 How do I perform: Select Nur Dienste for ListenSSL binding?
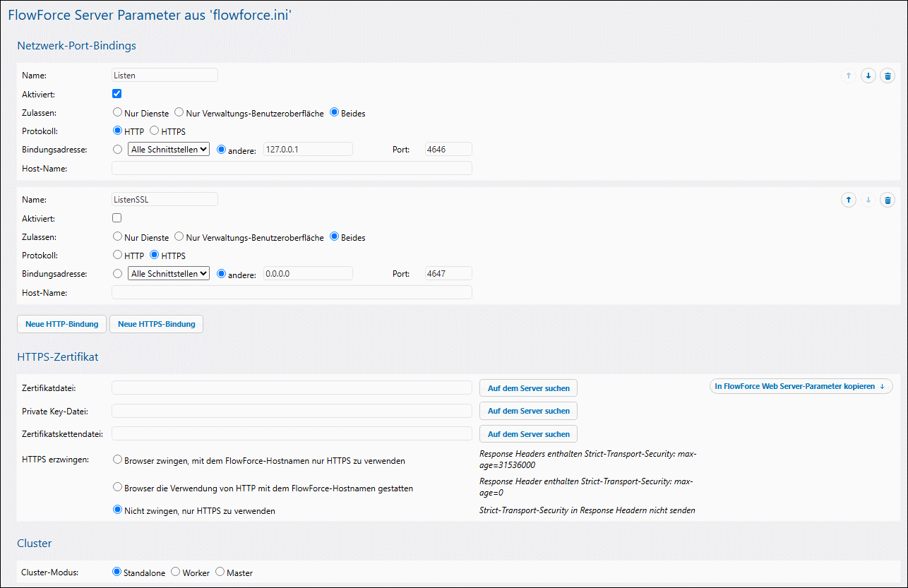click(117, 237)
